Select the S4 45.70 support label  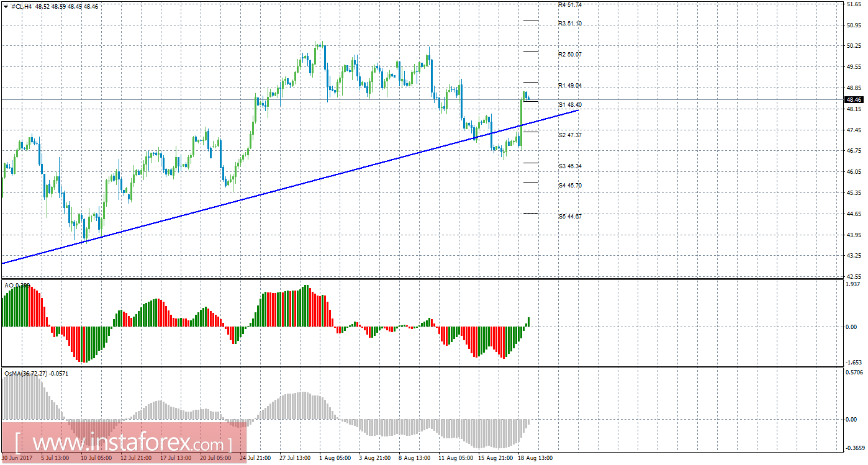(569, 186)
